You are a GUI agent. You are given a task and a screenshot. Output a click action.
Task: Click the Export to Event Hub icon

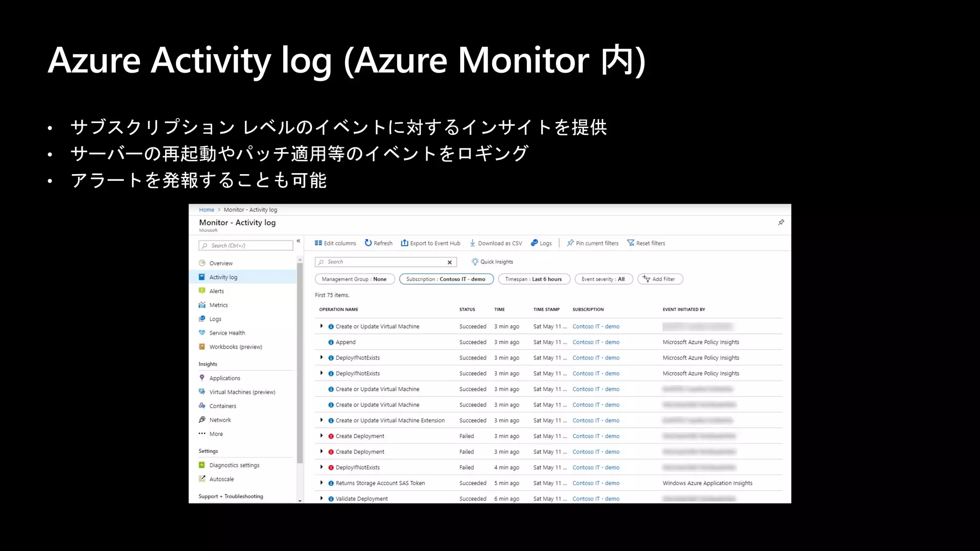[x=404, y=243]
